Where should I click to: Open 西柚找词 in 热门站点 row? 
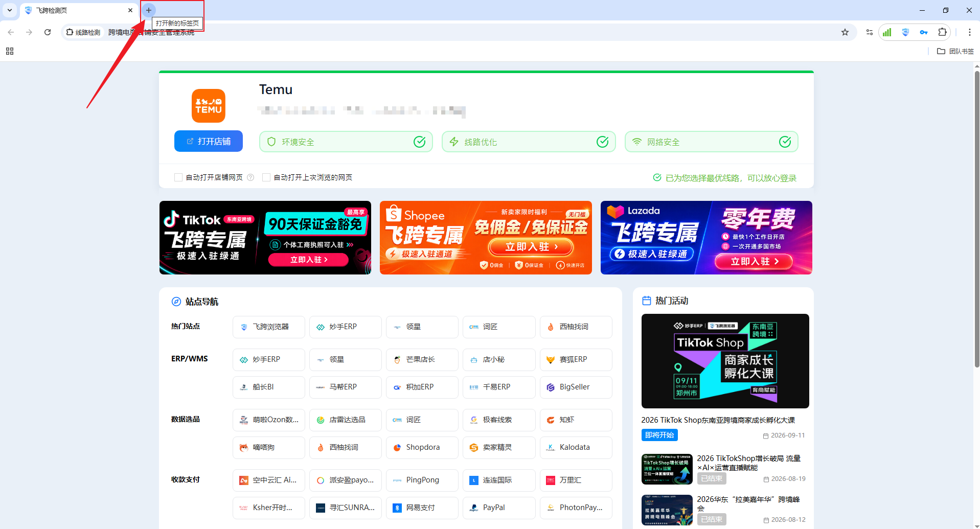point(576,327)
